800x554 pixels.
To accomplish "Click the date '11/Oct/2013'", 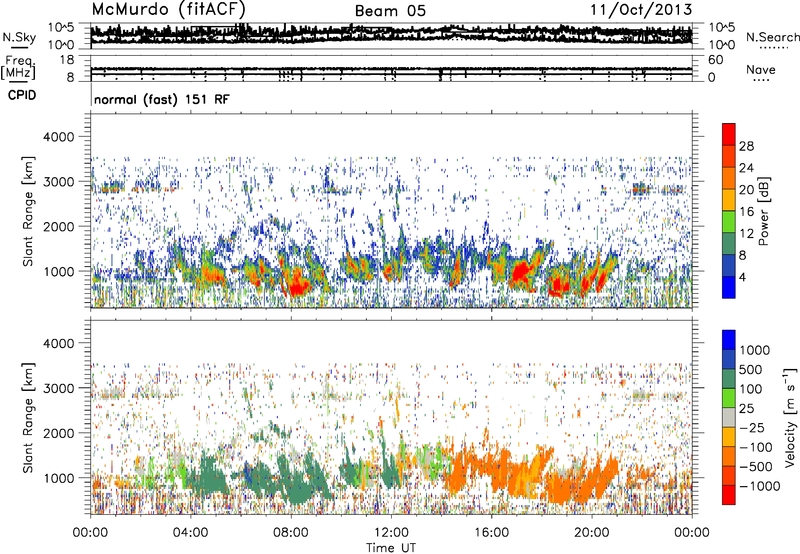I will click(x=641, y=10).
